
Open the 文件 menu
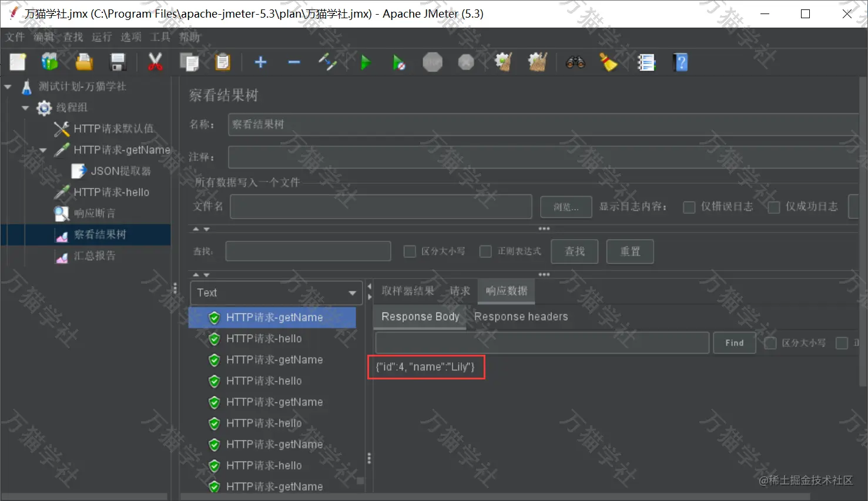coord(15,37)
